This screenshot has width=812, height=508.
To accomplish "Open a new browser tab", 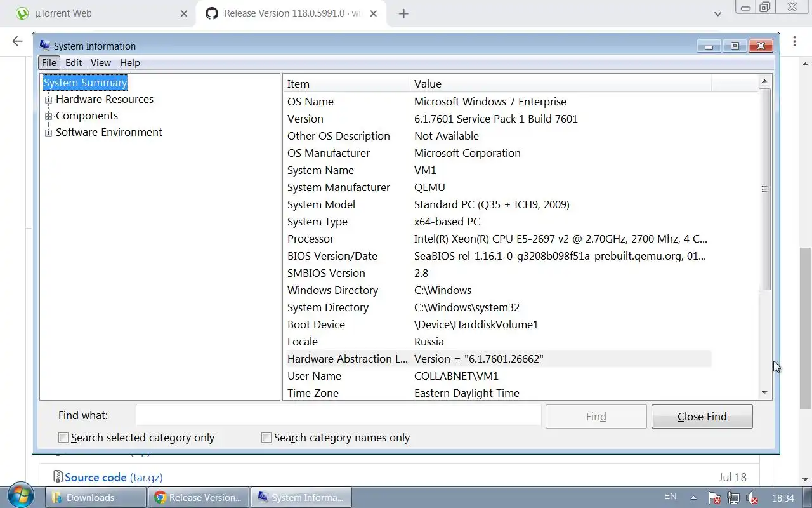I will pos(403,13).
